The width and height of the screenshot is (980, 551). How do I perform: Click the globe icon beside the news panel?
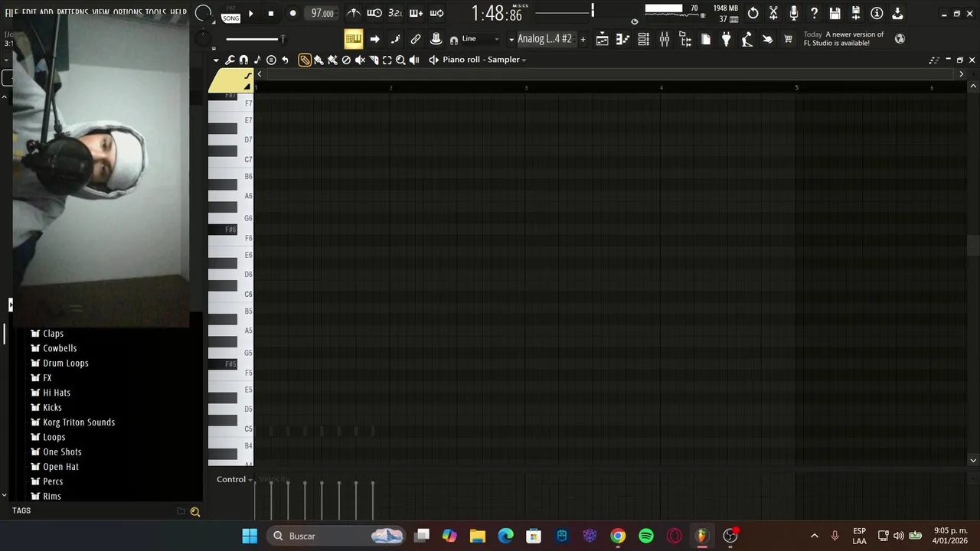click(x=900, y=38)
